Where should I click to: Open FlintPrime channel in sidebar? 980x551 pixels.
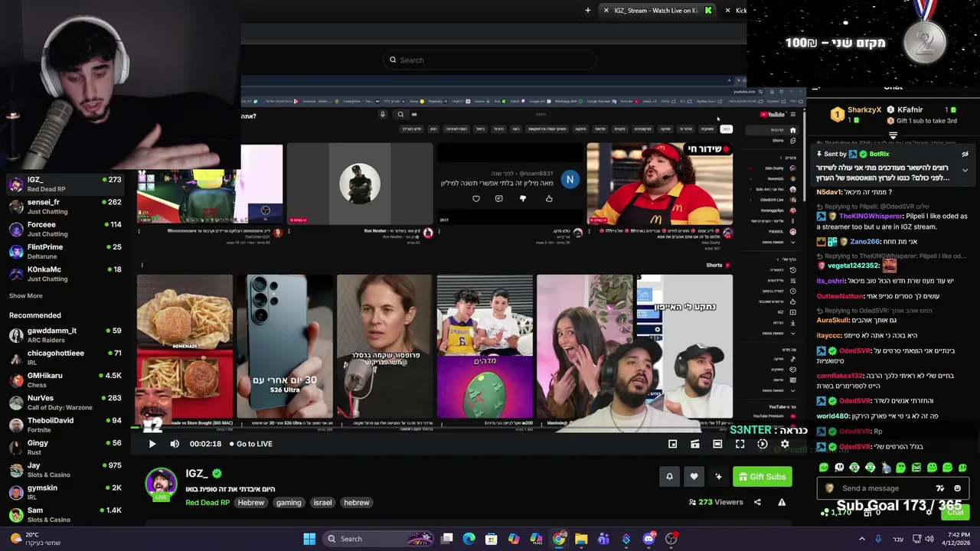[64, 251]
